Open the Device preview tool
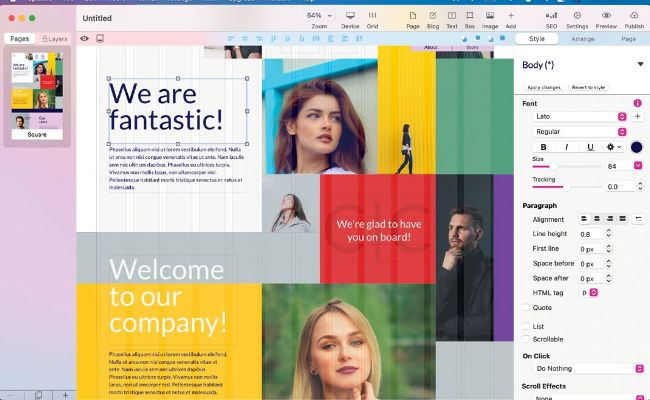650x400 pixels. coord(350,19)
